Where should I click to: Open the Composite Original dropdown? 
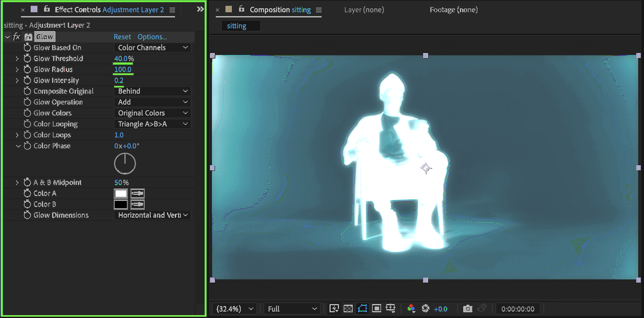tap(153, 91)
